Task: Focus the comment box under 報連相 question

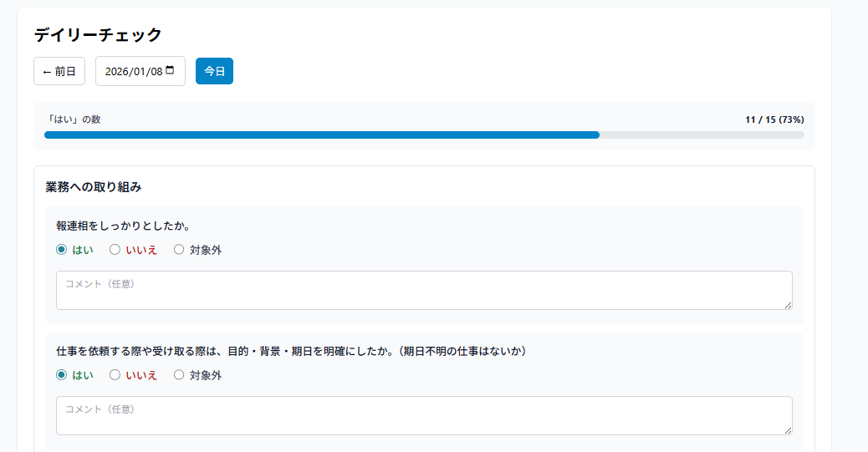Action: click(x=423, y=290)
